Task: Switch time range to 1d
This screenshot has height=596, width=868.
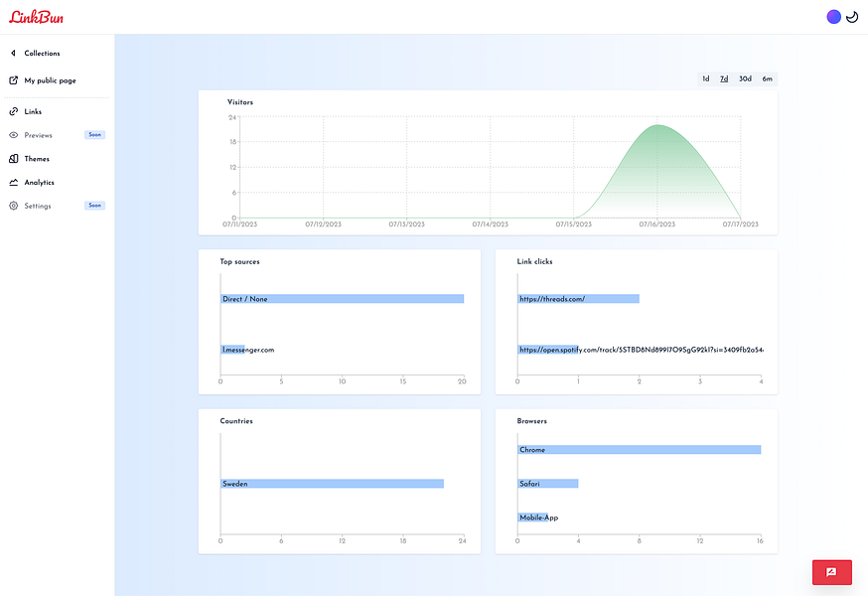Action: coord(706,78)
